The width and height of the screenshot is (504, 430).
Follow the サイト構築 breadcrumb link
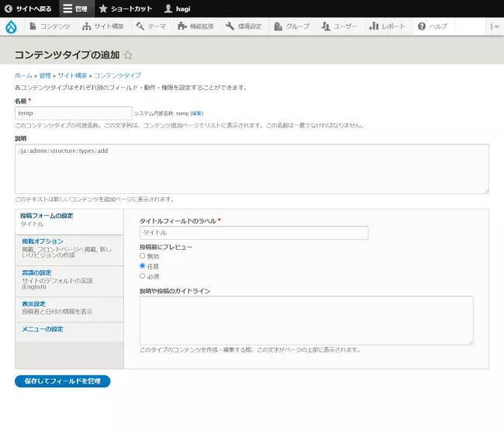point(72,75)
